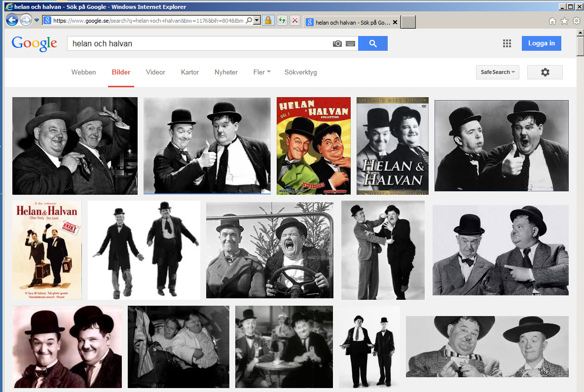Open the image of duo driving a car
The width and height of the screenshot is (584, 392).
point(270,250)
